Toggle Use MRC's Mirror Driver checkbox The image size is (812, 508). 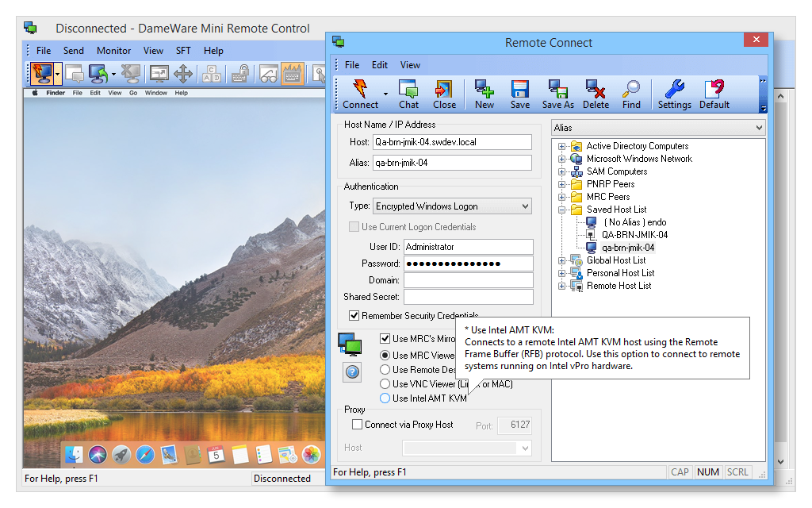[x=385, y=338]
